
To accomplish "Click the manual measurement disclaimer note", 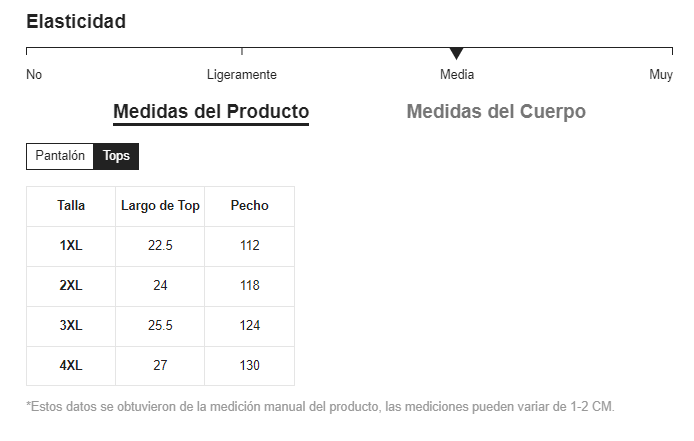I will [x=320, y=407].
